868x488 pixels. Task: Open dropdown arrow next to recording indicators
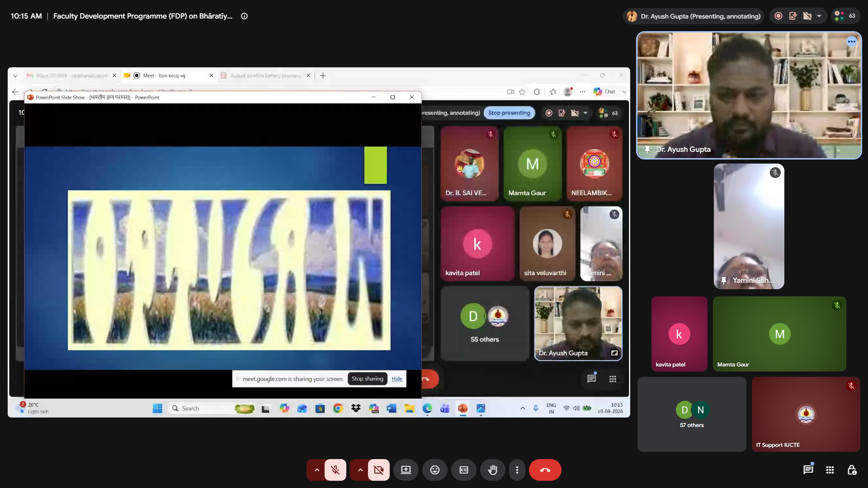coord(819,16)
